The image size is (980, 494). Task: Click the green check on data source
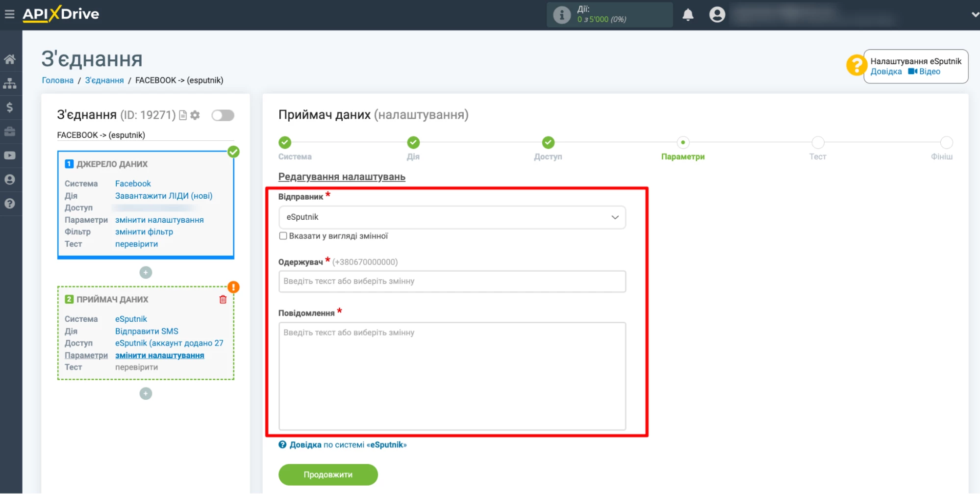pos(233,152)
